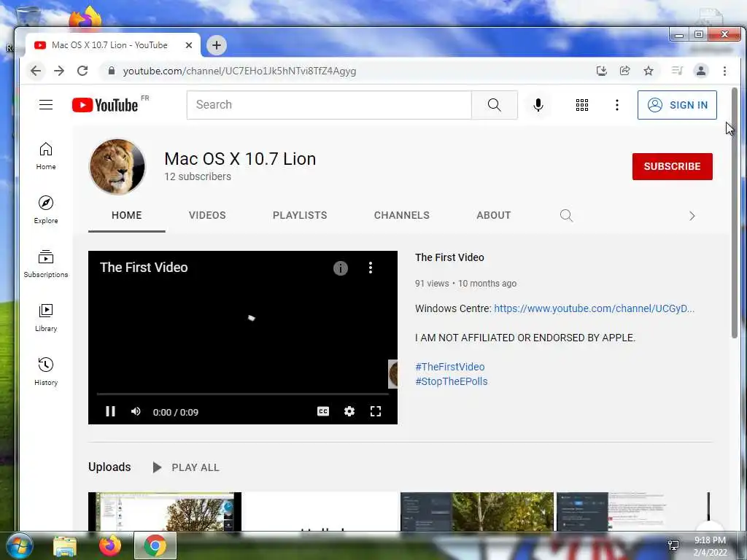Open Library in sidebar
The width and height of the screenshot is (747, 560).
[x=46, y=318]
